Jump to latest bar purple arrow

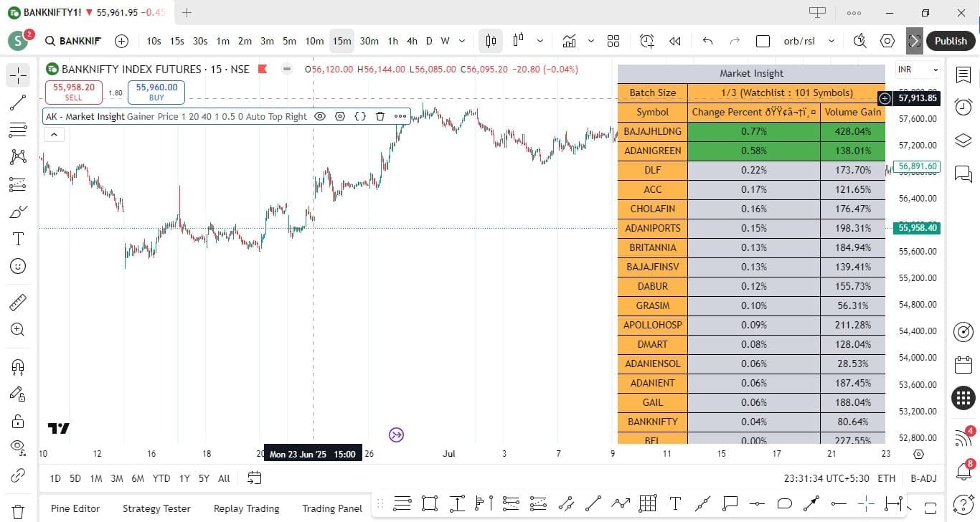[x=397, y=435]
